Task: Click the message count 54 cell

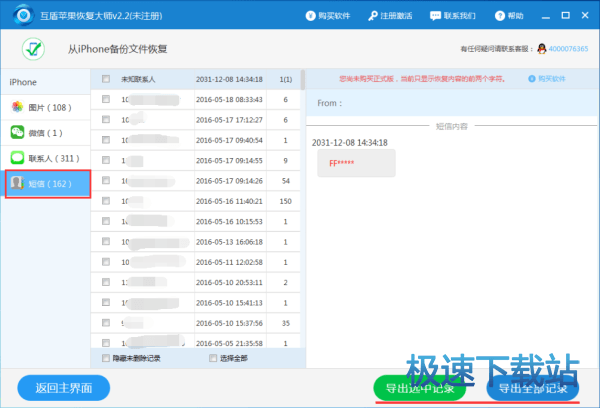Action: point(285,181)
